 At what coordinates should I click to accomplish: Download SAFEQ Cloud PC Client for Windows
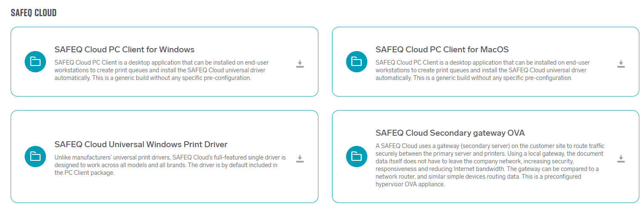(300, 64)
